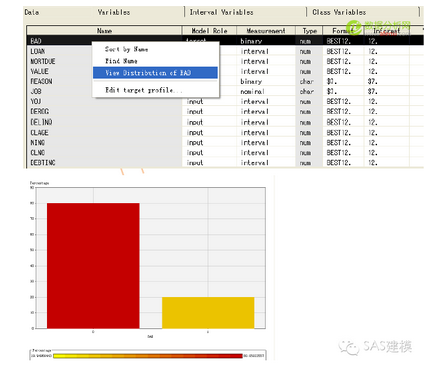This screenshot has height=370, width=431.
Task: Open the Data tab
Action: [32, 12]
